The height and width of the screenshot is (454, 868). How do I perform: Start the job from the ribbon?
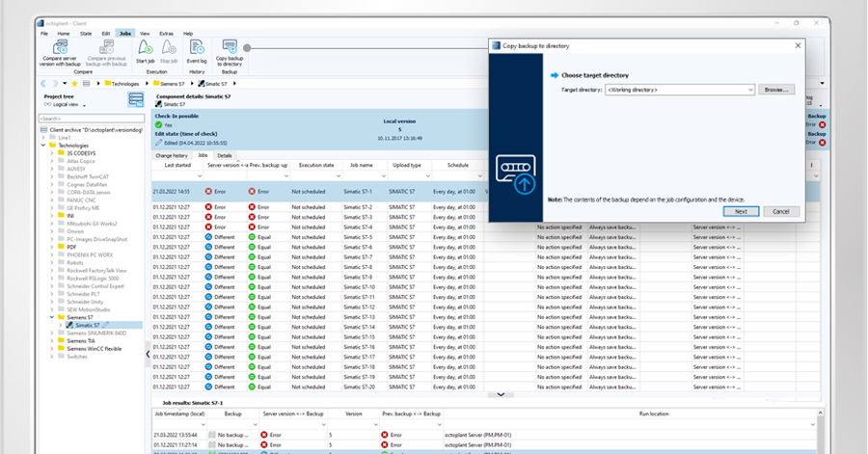pos(146,47)
